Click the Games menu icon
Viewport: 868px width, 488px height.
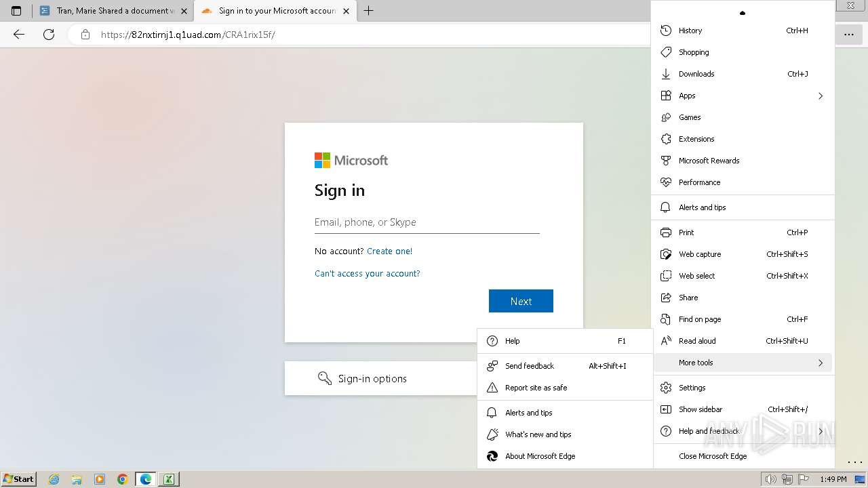pos(666,117)
